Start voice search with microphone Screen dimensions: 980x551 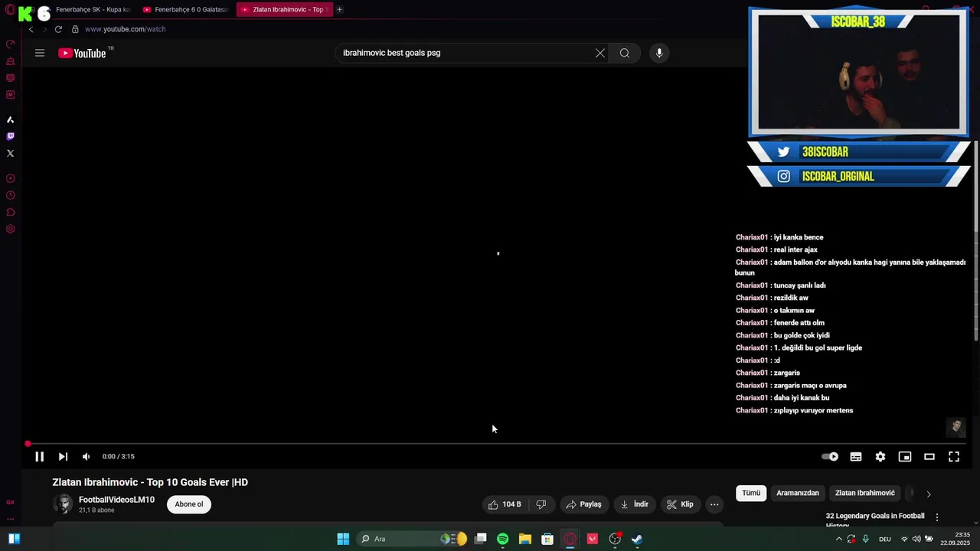[x=659, y=53]
